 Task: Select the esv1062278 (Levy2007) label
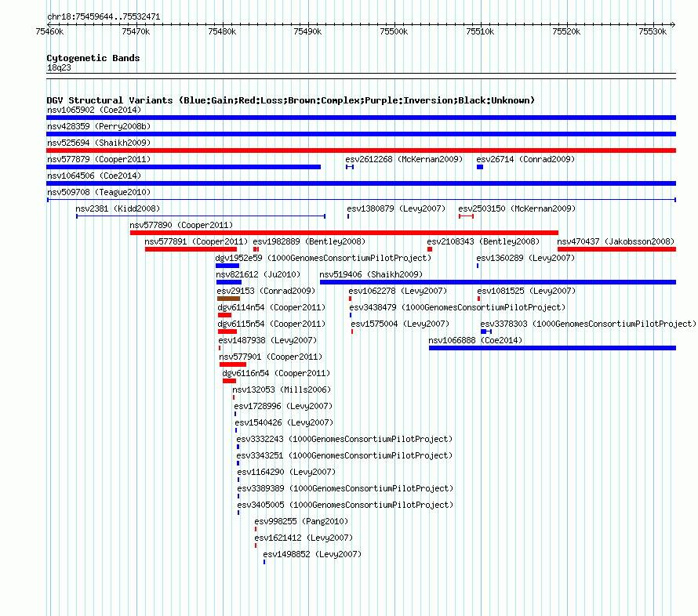398,291
